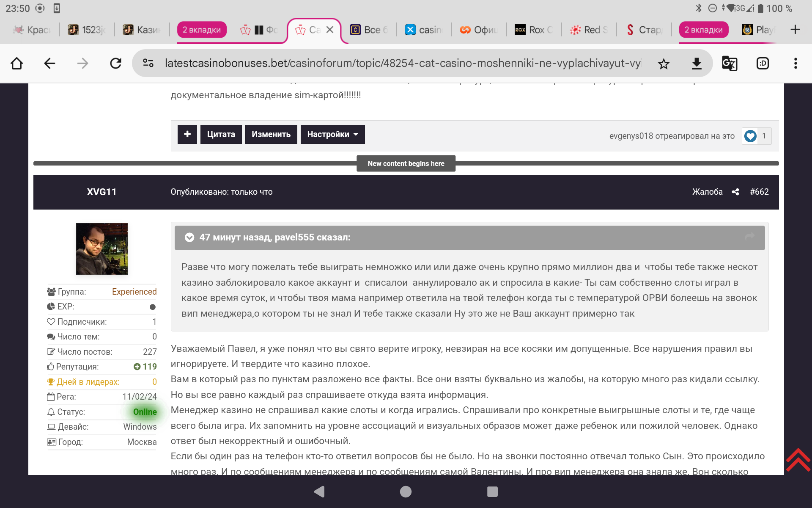Click the Изменить button

[271, 134]
